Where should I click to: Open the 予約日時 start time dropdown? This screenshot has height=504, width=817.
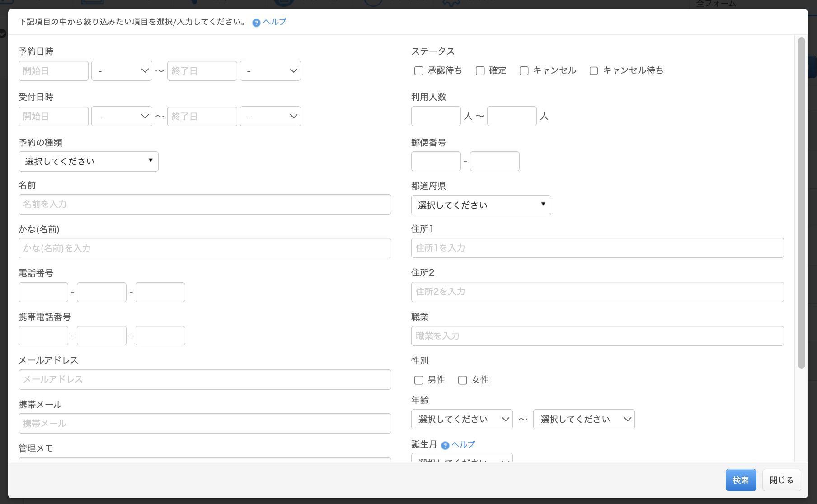coord(122,71)
